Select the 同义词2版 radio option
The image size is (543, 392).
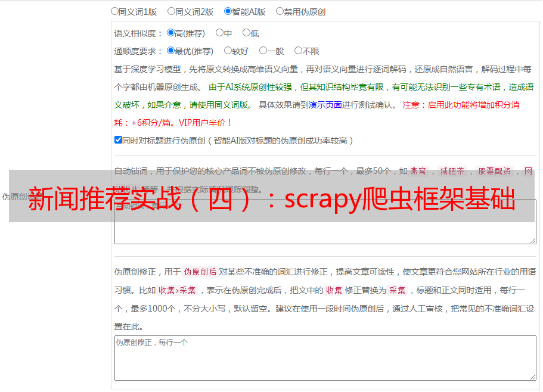tap(171, 11)
